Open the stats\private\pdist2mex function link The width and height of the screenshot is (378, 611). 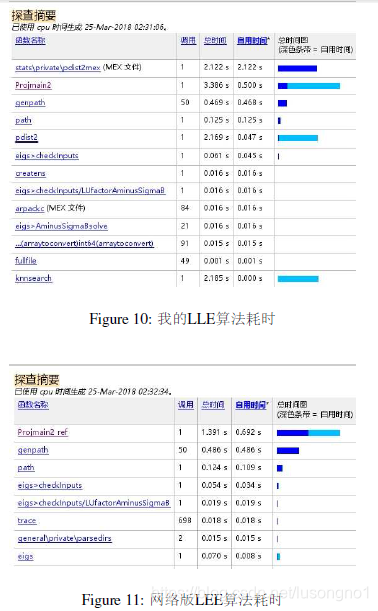coord(58,67)
